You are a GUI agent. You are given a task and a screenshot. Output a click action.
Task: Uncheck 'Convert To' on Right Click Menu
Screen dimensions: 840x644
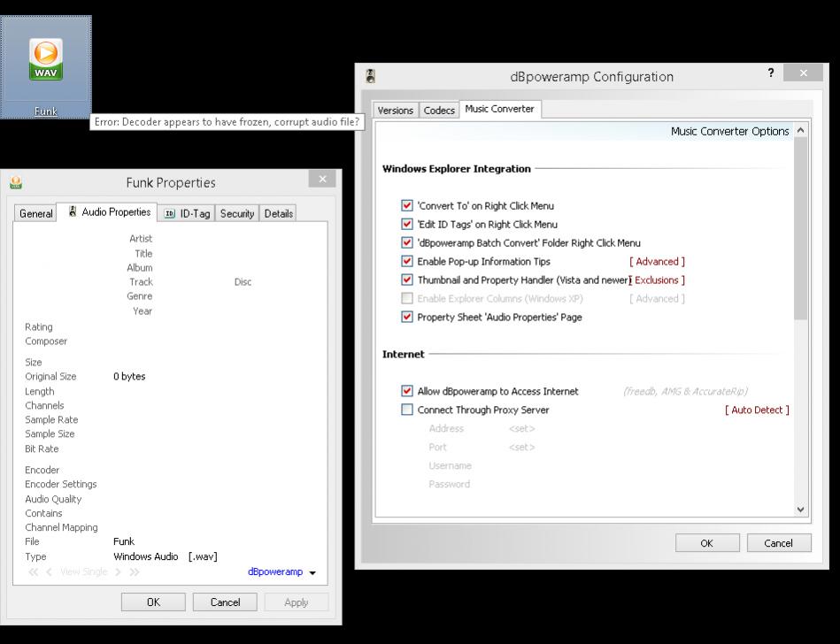407,206
